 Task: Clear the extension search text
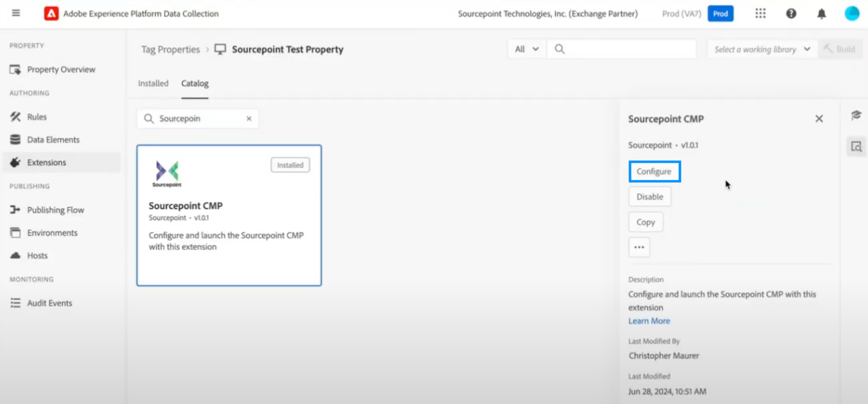249,118
